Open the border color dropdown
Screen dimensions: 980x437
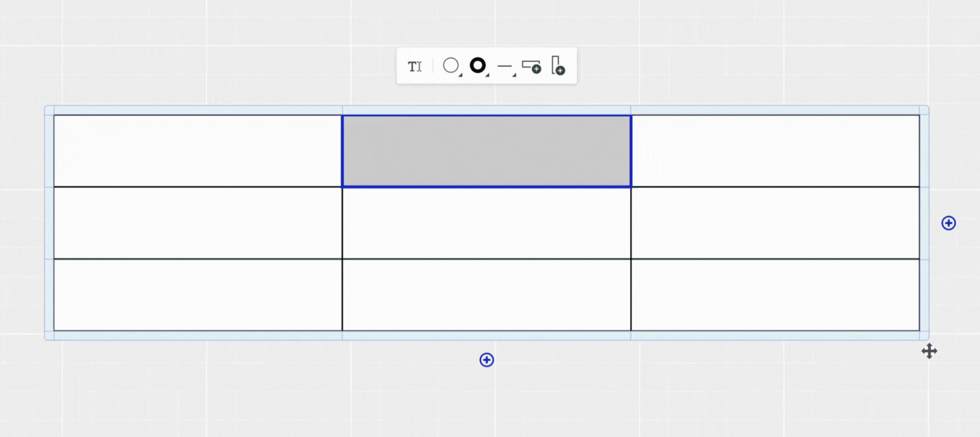tap(479, 66)
